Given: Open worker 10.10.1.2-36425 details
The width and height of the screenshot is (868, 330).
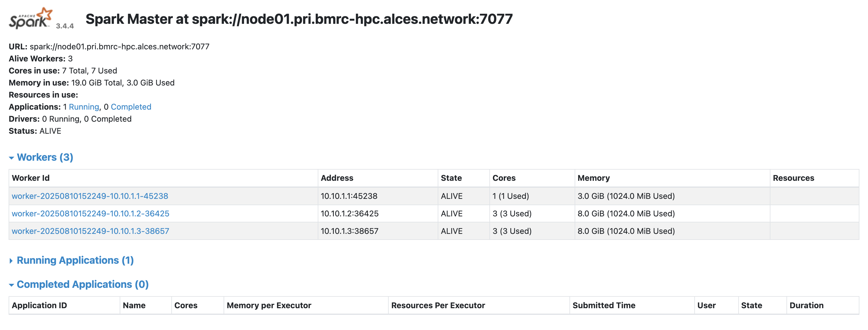Looking at the screenshot, I should click(x=90, y=213).
